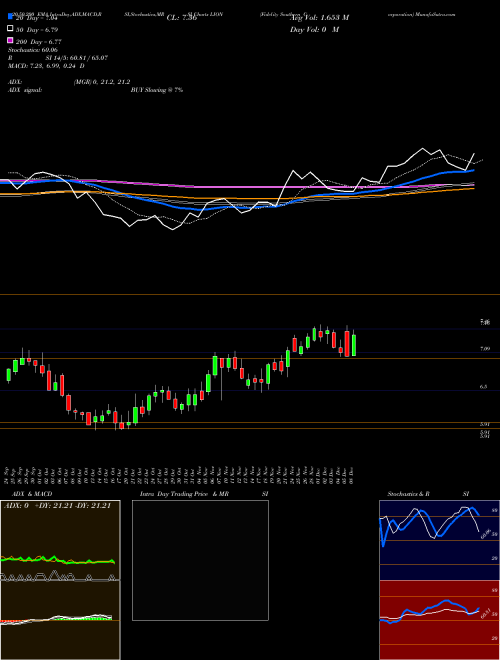Screen dimensions: 500x660
Task: Click the CL: 7.36 close price text
Action: pyautogui.click(x=182, y=18)
